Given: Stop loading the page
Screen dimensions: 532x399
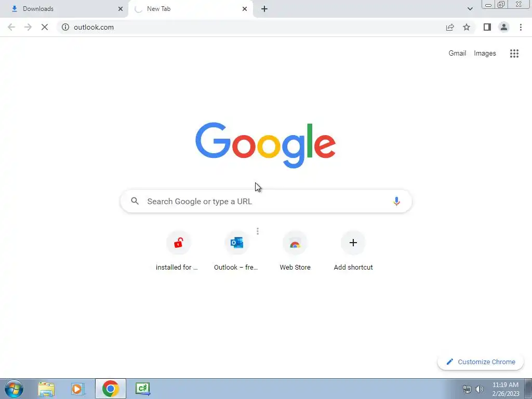Looking at the screenshot, I should tap(45, 27).
